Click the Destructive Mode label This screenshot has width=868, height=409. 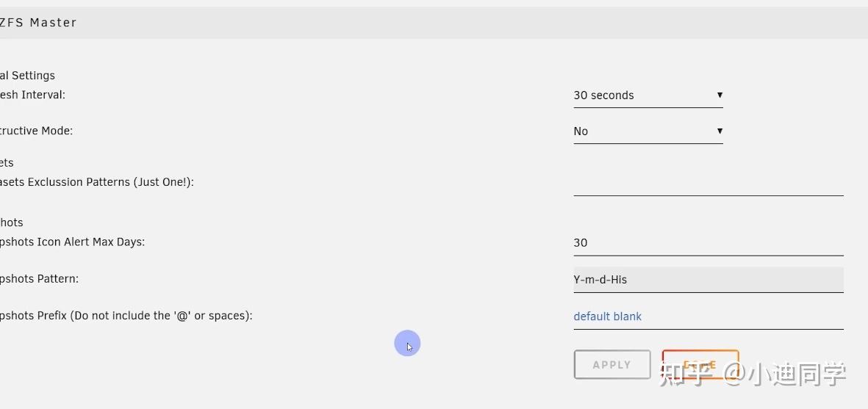click(x=37, y=131)
